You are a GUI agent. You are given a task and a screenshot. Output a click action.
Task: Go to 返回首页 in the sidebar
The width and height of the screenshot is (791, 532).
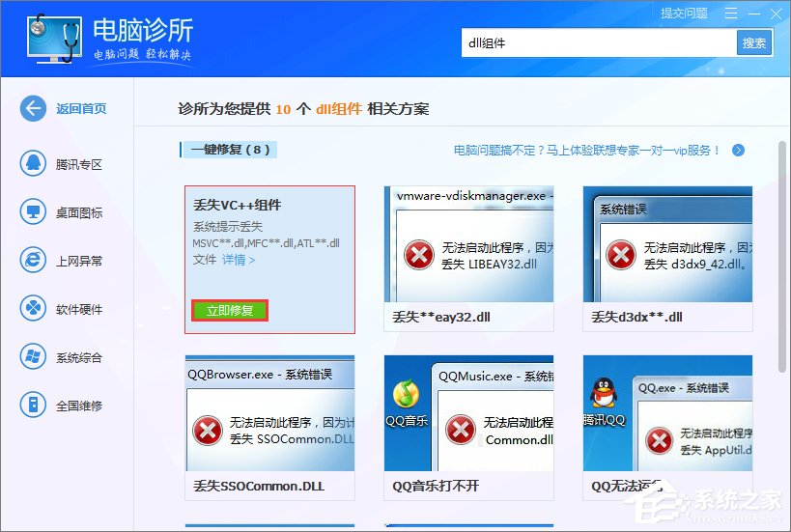[x=81, y=109]
